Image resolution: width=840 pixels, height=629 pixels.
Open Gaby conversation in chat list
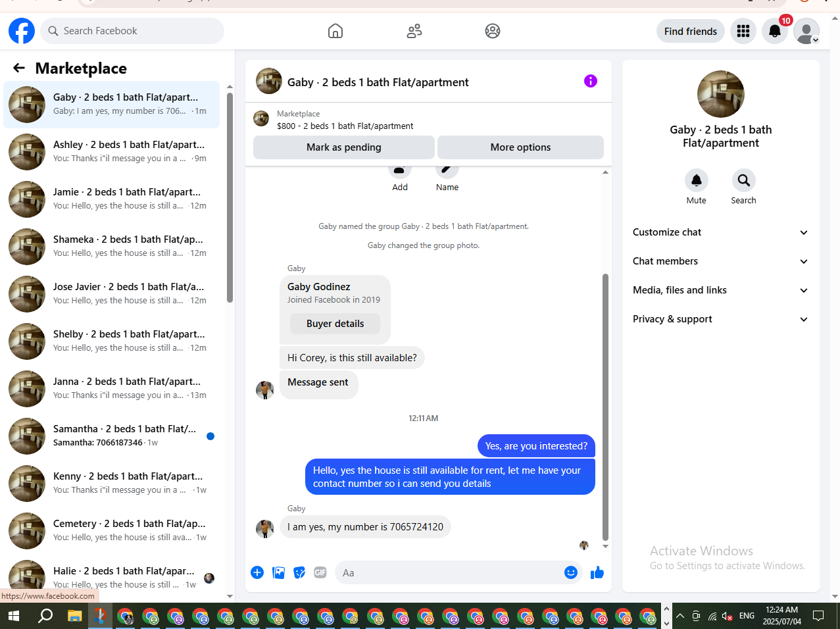[x=112, y=104]
